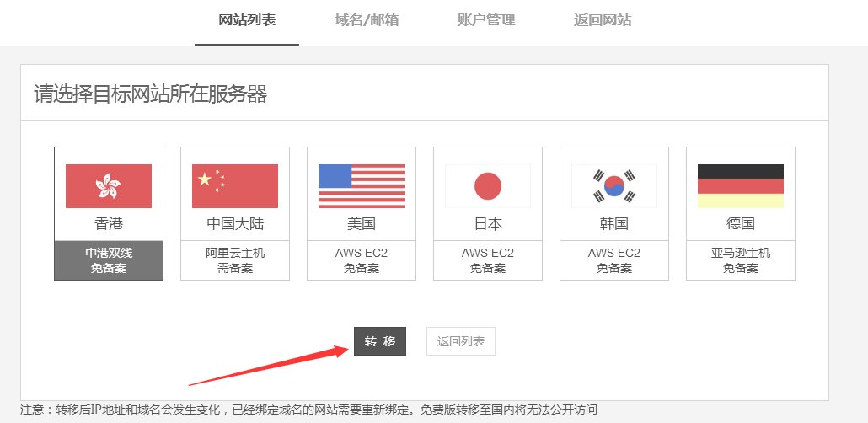This screenshot has width=868, height=423.
Task: Pick the Japan flag icon
Action: coord(488,186)
